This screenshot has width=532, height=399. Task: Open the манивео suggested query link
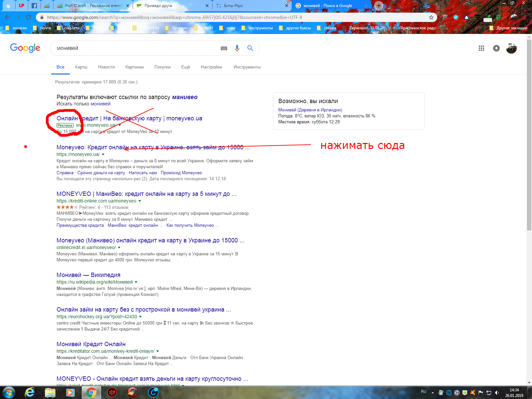[185, 97]
